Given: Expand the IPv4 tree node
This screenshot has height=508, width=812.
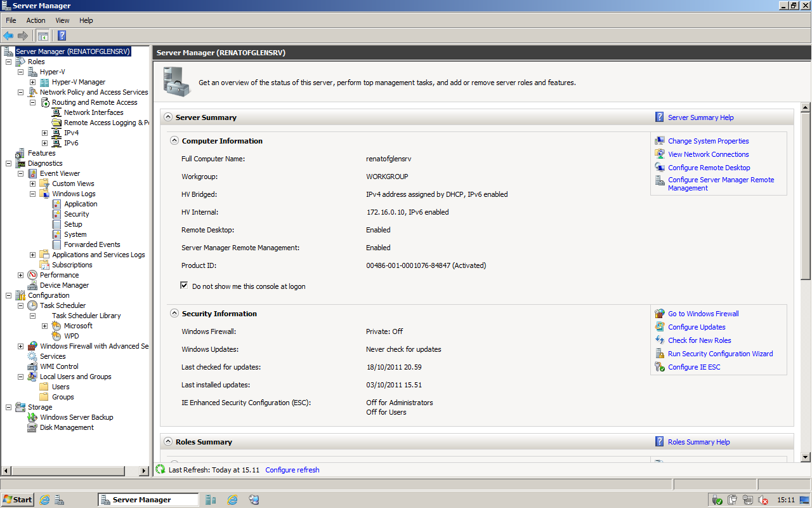Looking at the screenshot, I should click(x=44, y=133).
